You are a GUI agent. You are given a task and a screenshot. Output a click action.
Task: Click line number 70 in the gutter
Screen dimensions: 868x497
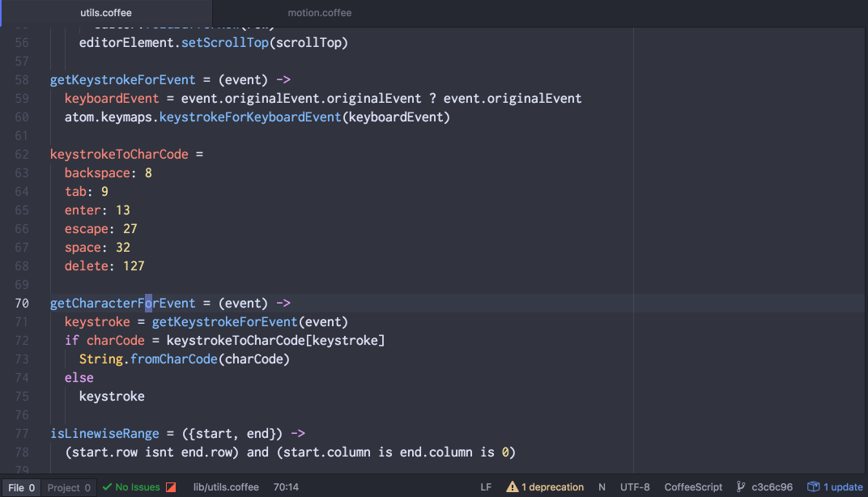21,303
